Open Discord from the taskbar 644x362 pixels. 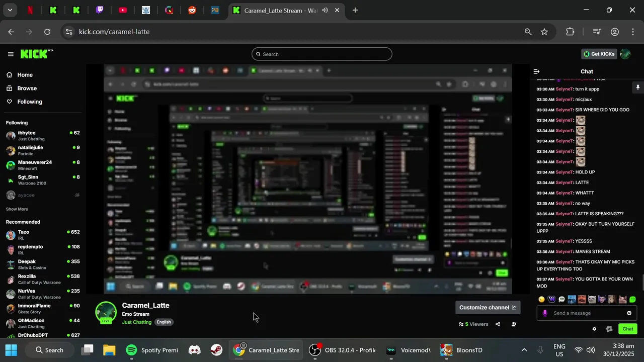[x=194, y=350]
